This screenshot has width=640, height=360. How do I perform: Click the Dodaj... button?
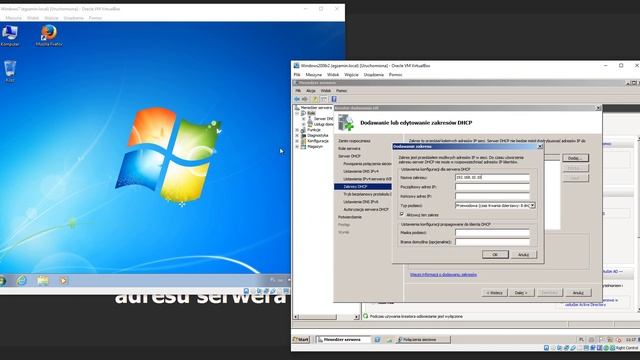(x=575, y=158)
